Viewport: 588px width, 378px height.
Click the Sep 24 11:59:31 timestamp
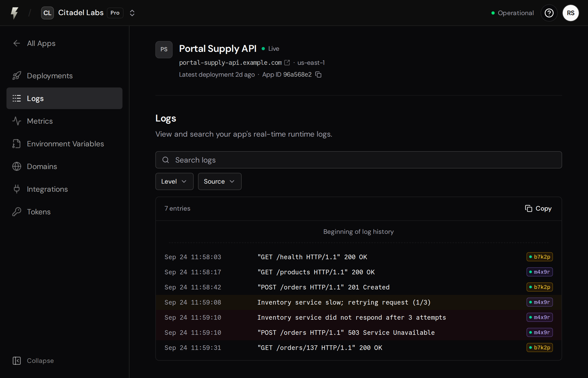193,347
